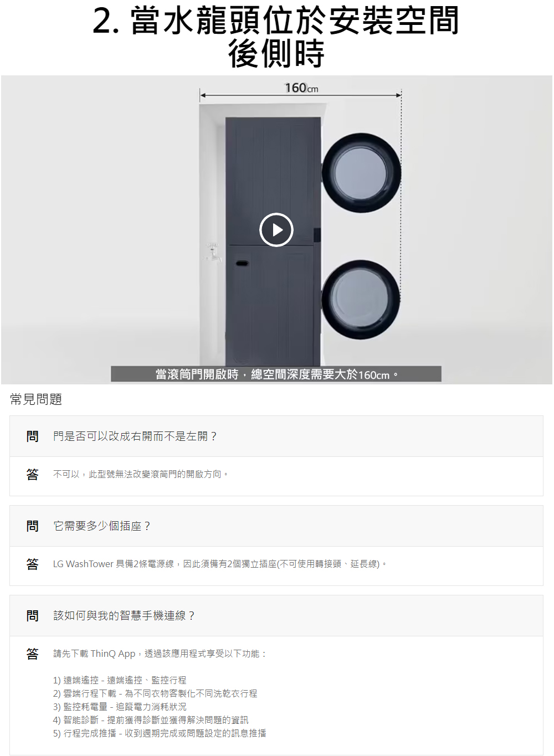This screenshot has width=554, height=756.
Task: Click the video subtitle about 160cm depth
Action: point(276,374)
